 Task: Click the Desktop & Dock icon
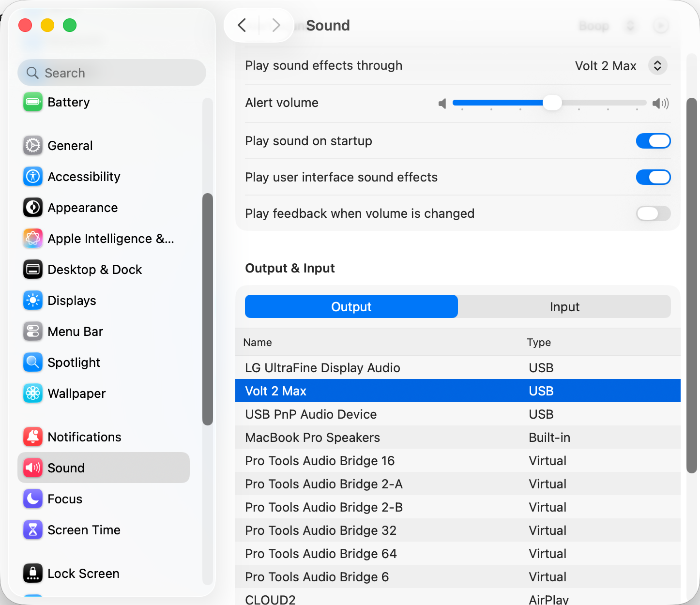click(33, 270)
